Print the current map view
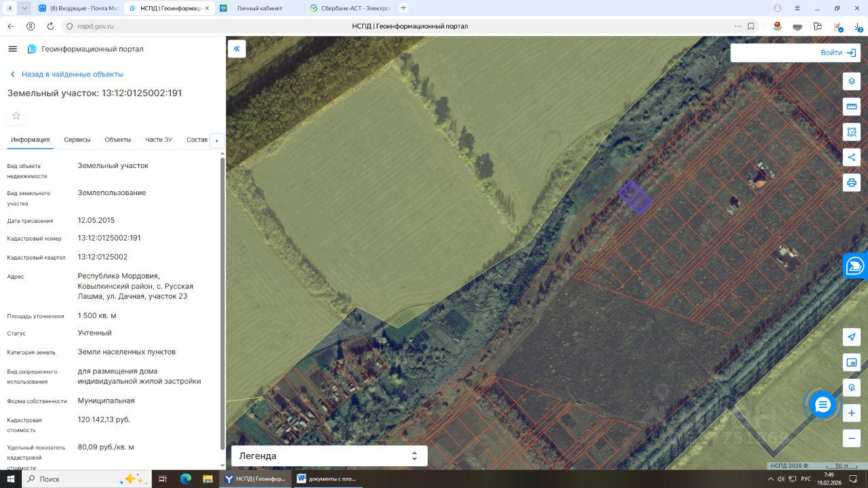The height and width of the screenshot is (488, 868). [852, 183]
